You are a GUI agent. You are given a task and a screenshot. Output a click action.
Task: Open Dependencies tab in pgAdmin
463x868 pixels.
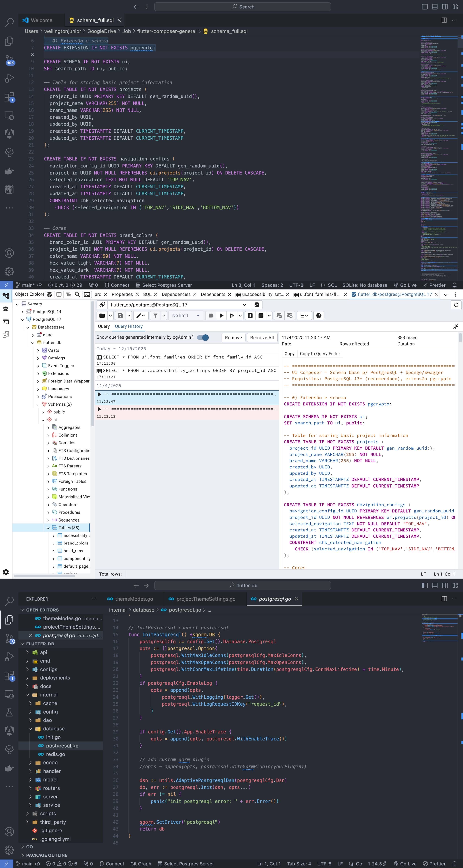(x=176, y=295)
